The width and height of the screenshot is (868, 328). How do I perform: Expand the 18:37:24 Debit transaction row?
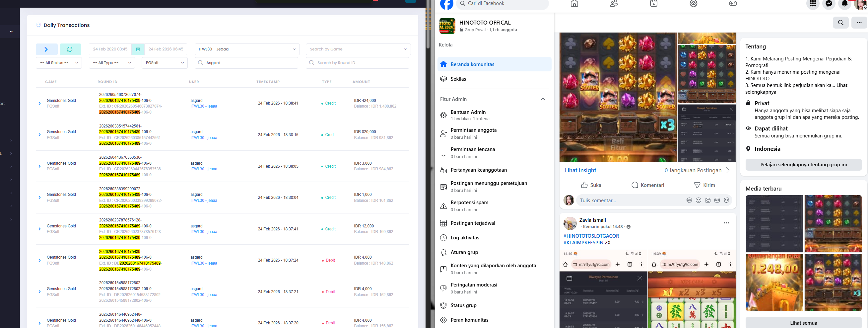coord(39,261)
